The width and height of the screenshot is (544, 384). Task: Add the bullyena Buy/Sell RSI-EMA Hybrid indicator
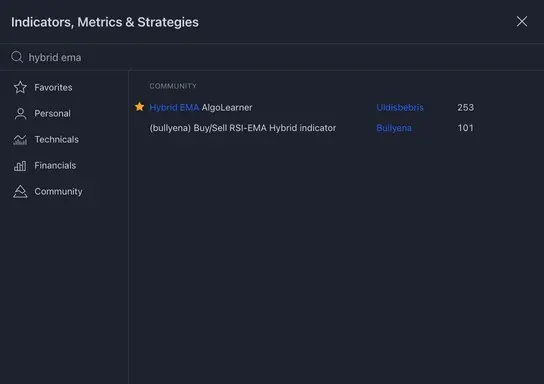[243, 128]
